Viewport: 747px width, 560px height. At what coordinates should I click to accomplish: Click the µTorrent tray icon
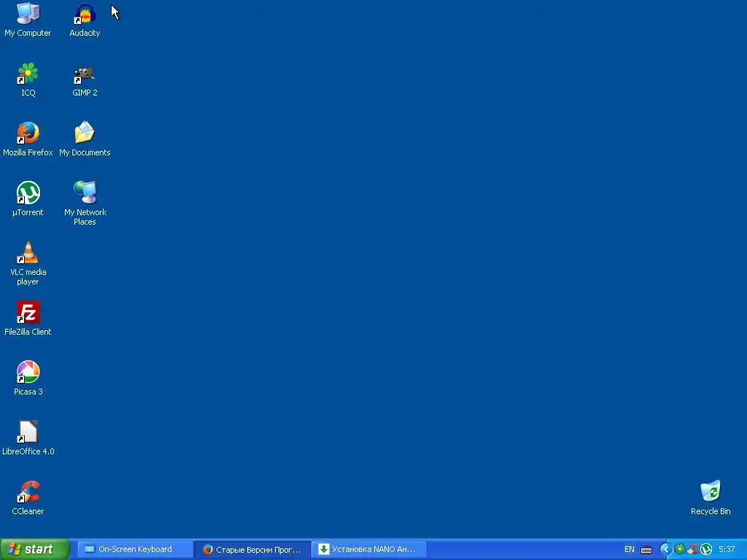(x=706, y=550)
